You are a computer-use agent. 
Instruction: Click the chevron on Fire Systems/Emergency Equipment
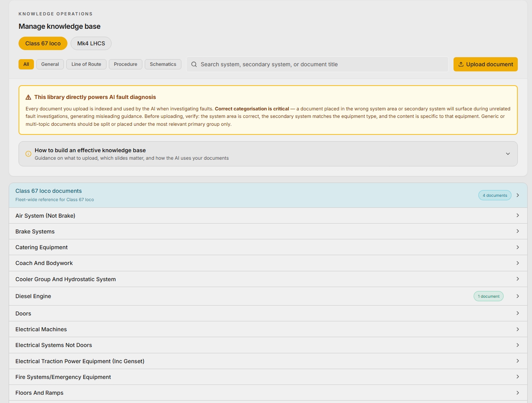pos(518,377)
